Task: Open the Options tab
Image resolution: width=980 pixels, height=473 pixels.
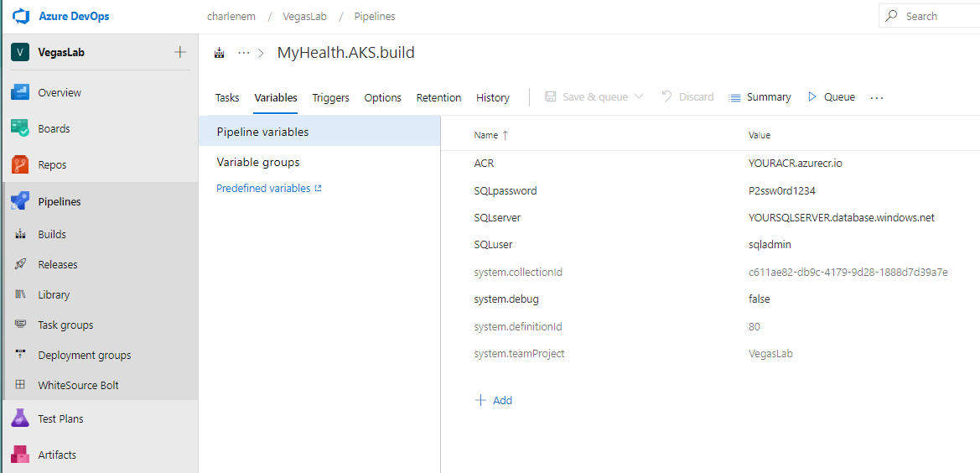Action: (x=382, y=97)
